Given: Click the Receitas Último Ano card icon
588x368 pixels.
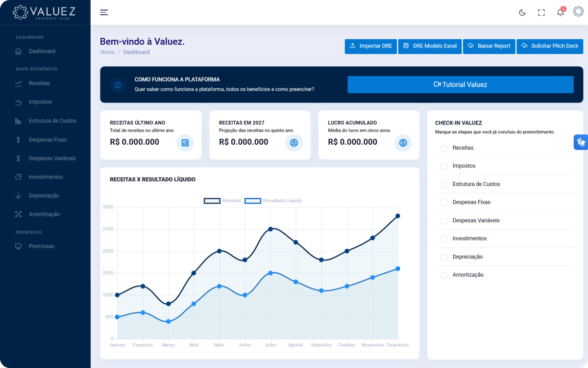Looking at the screenshot, I should click(185, 143).
